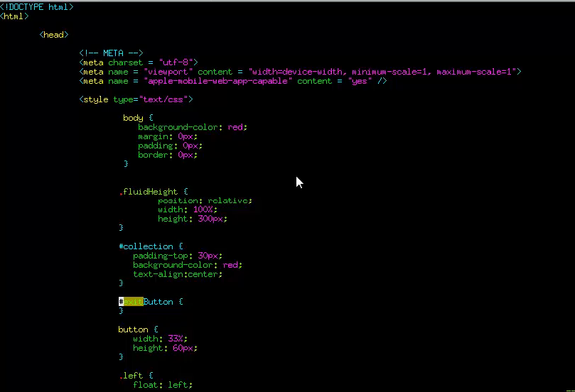Screen dimensions: 575x392
Task: Click the body selector line
Action: [x=138, y=118]
